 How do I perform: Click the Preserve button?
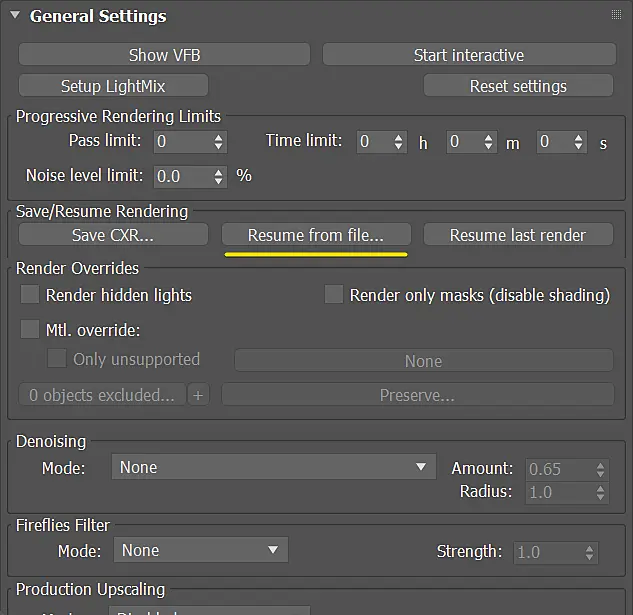417,395
